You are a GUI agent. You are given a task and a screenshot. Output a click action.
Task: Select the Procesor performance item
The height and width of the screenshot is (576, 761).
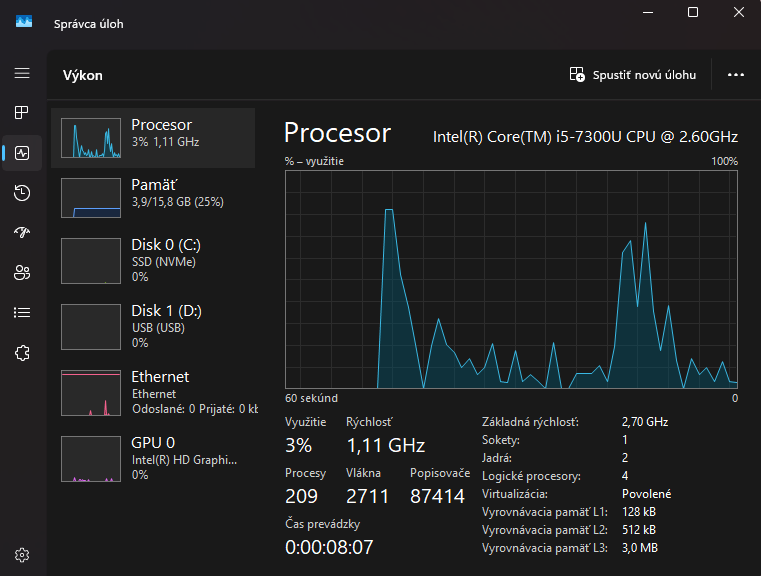pos(153,138)
